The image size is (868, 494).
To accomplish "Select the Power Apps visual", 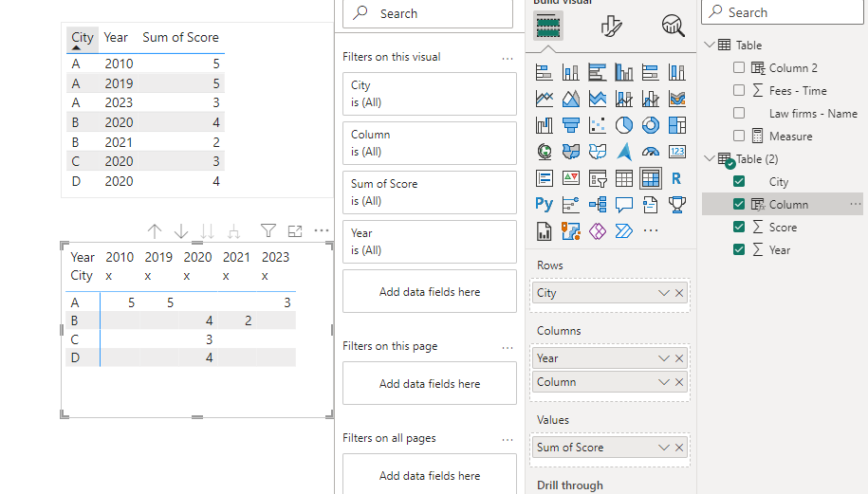I will (x=598, y=230).
